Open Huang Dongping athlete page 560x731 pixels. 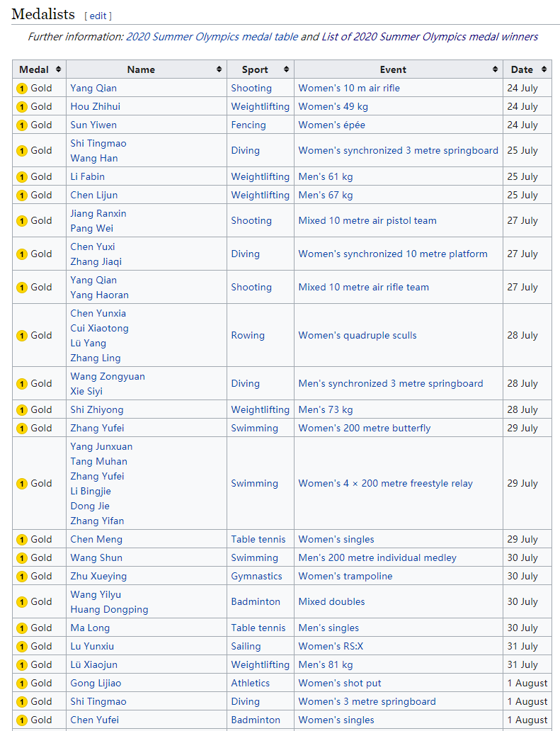(x=110, y=610)
